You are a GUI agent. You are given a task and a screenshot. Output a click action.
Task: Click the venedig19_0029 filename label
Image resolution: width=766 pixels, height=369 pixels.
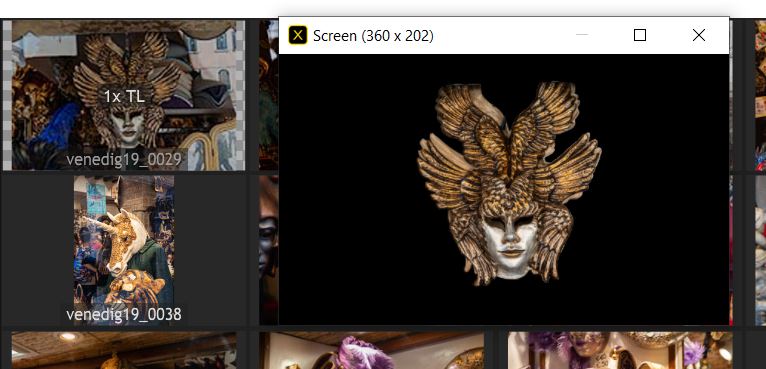point(124,159)
